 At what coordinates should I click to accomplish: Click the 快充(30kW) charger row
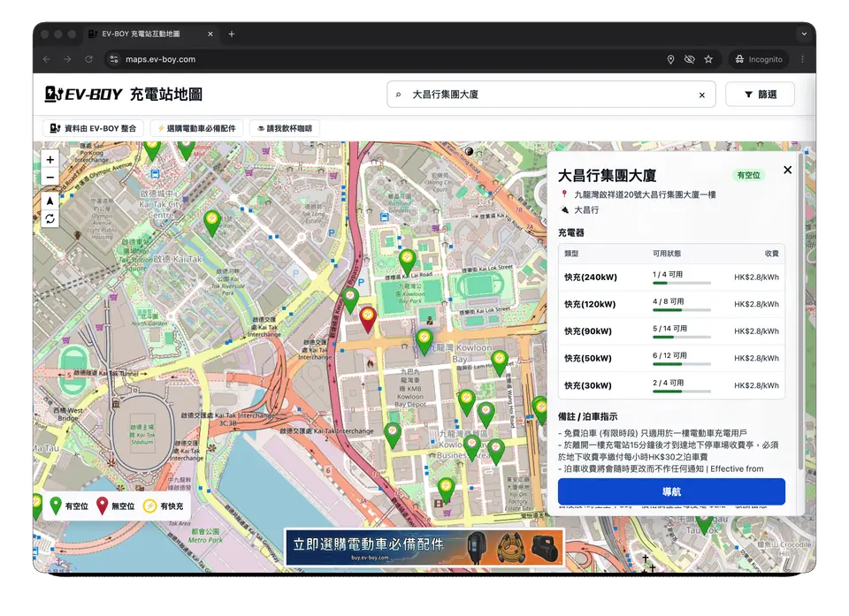tap(671, 385)
